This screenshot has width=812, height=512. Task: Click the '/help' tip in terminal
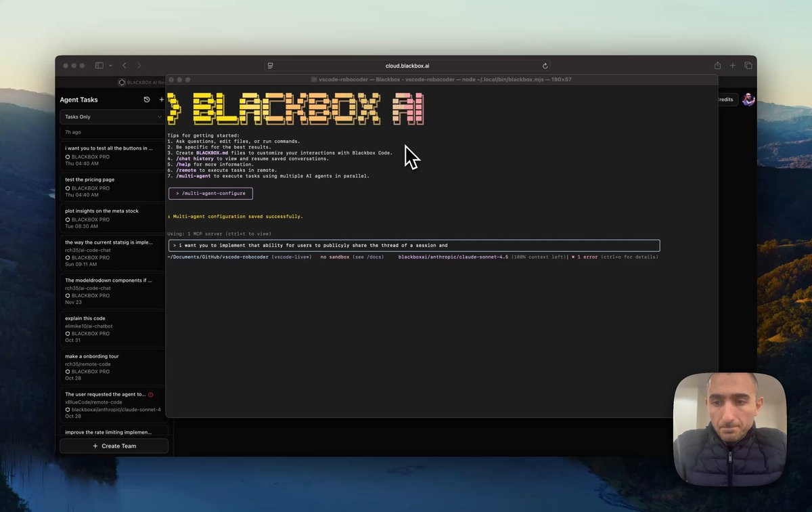[183, 164]
